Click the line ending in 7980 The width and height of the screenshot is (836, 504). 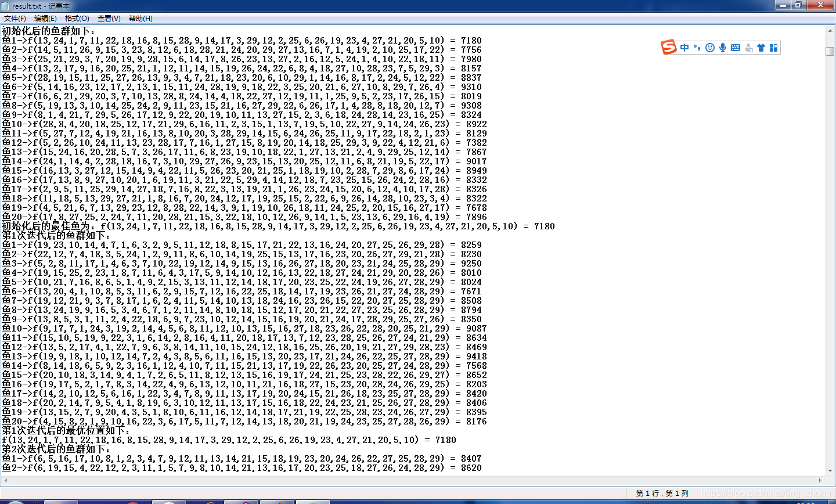pyautogui.click(x=242, y=59)
